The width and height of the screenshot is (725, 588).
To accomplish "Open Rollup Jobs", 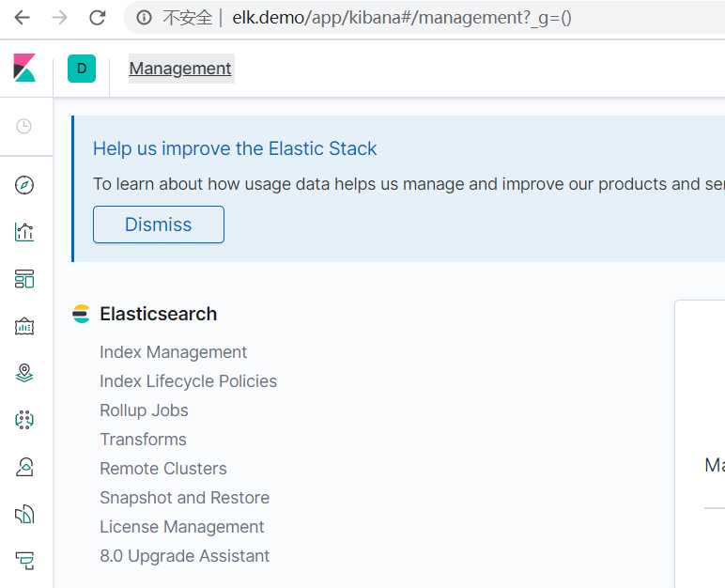I will click(144, 410).
